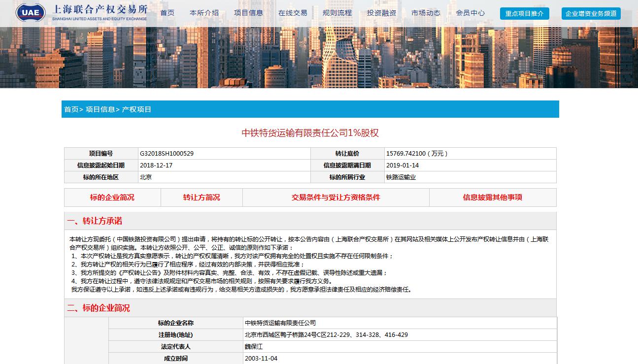
Task: Click 项目信息 breadcrumb link
Action: click(100, 109)
